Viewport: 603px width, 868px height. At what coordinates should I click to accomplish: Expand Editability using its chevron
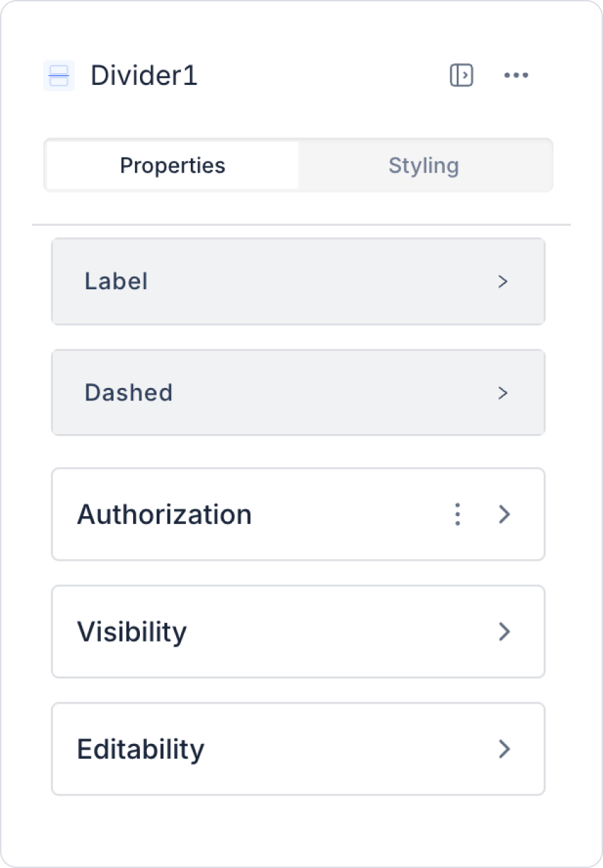pos(505,749)
